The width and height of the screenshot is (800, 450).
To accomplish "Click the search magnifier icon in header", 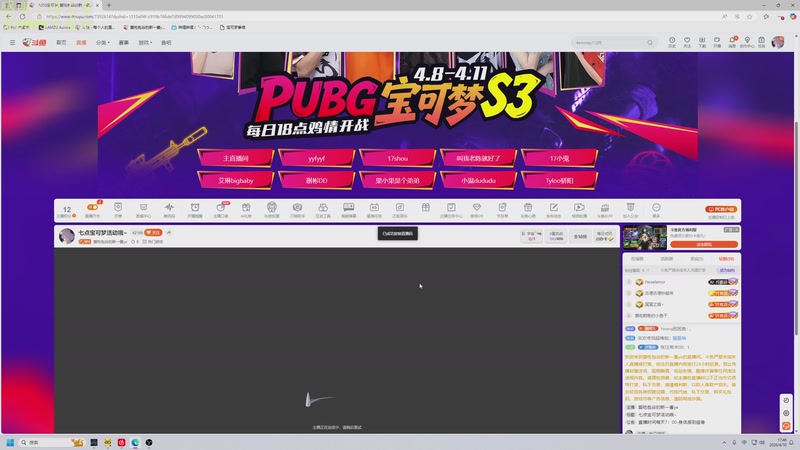I will click(649, 43).
